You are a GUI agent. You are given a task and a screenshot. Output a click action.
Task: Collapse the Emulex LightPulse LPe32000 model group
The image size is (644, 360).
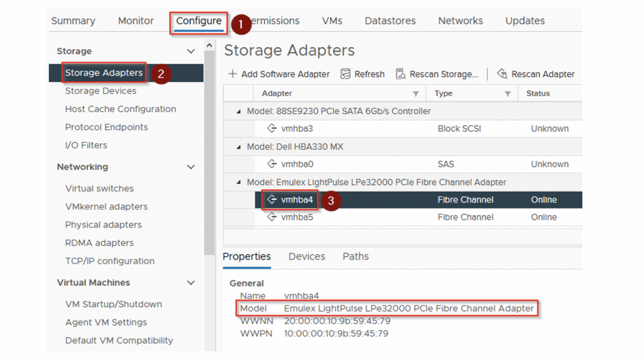[x=238, y=182]
